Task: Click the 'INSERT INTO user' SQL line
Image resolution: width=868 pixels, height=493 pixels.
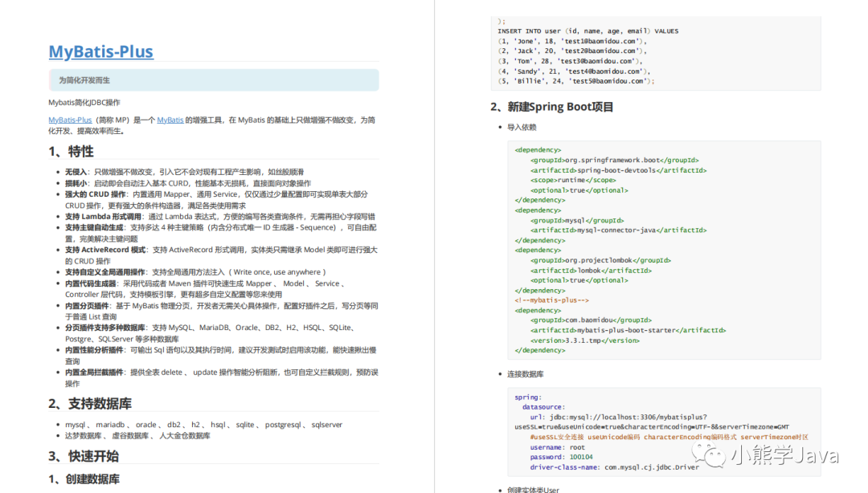Action: (x=588, y=31)
